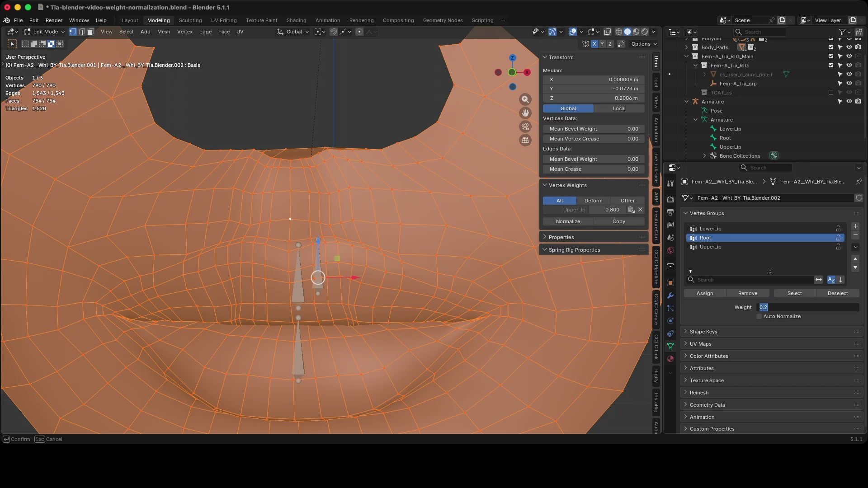Screen dimensions: 868x488
Task: Hide Armature object eye icon
Action: [x=849, y=102]
